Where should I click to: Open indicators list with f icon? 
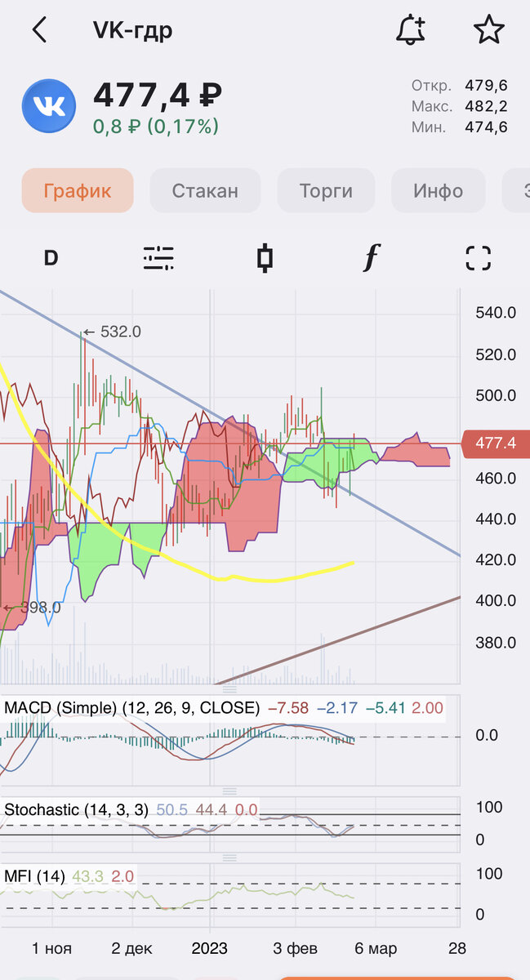pyautogui.click(x=371, y=258)
